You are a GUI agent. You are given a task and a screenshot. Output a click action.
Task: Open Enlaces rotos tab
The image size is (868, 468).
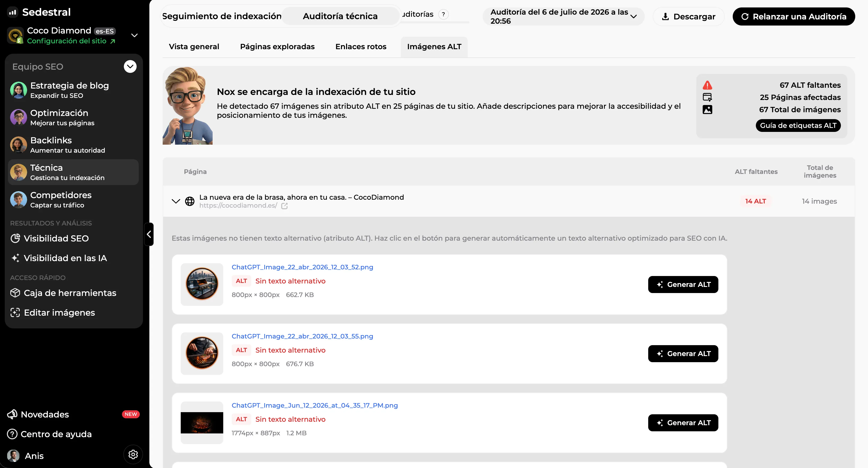click(x=361, y=47)
